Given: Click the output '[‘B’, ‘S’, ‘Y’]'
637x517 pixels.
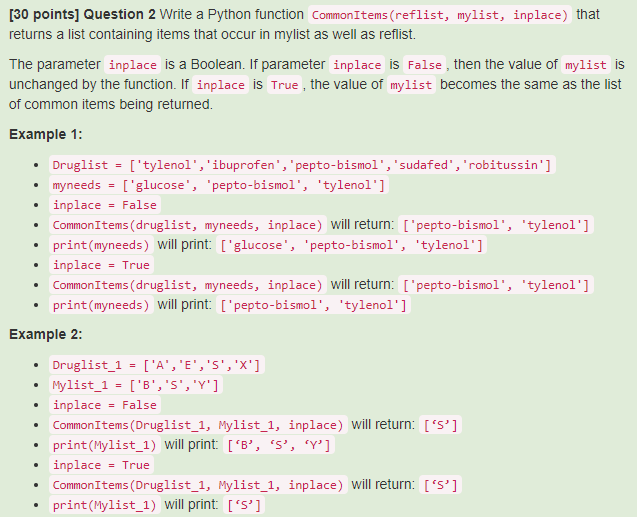Looking at the screenshot, I should [x=279, y=445].
